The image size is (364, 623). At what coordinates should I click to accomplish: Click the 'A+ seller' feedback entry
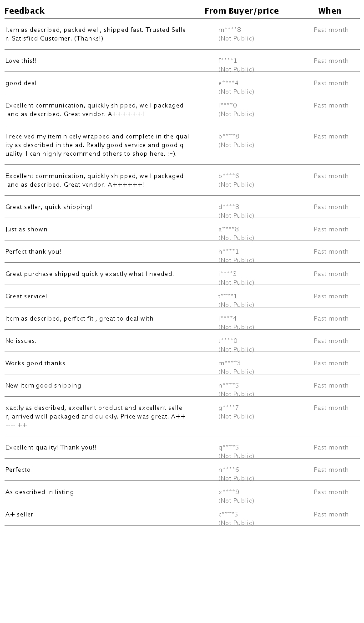tap(20, 515)
